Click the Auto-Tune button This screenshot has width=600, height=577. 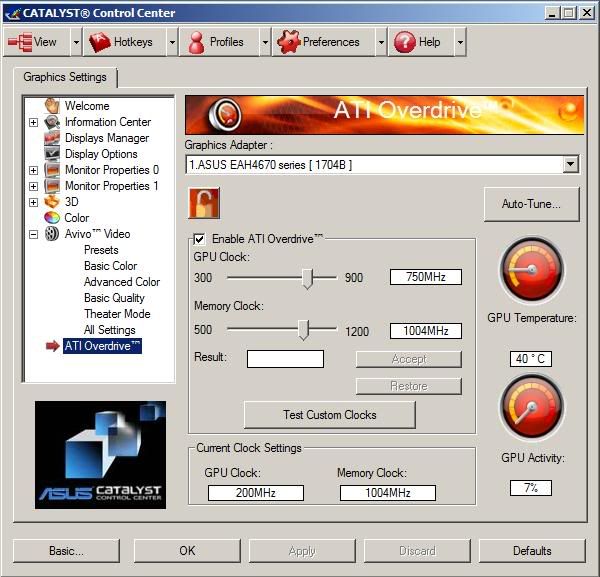[x=532, y=204]
